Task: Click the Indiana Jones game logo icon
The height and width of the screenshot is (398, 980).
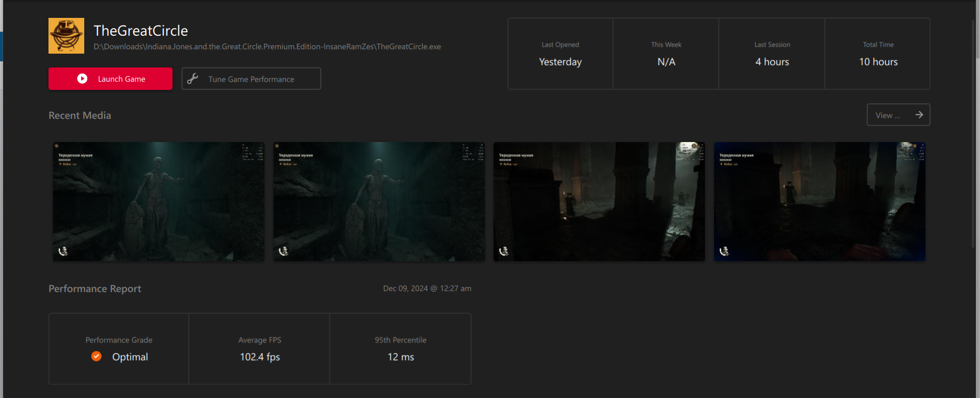Action: pos(66,36)
